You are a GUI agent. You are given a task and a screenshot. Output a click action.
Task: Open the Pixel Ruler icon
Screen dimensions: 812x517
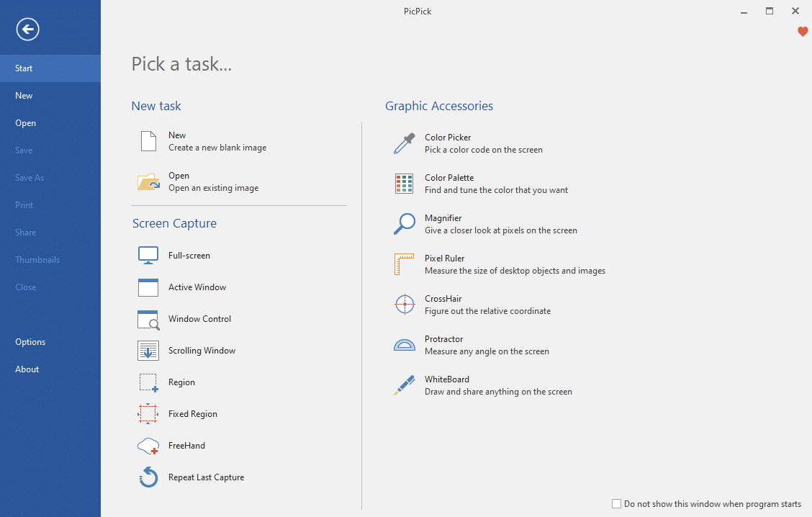[405, 264]
